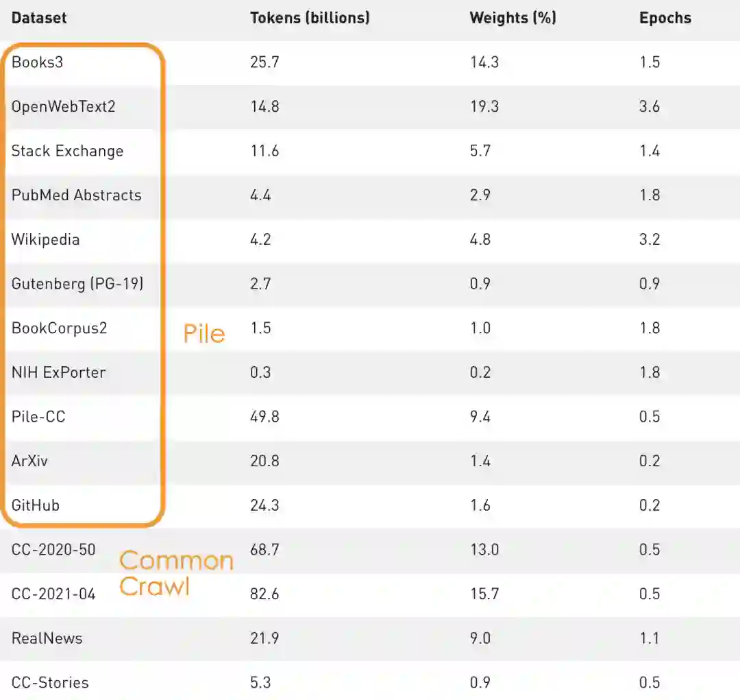Click the NIH ExPorter row label
Image resolution: width=740 pixels, height=700 pixels.
[58, 373]
